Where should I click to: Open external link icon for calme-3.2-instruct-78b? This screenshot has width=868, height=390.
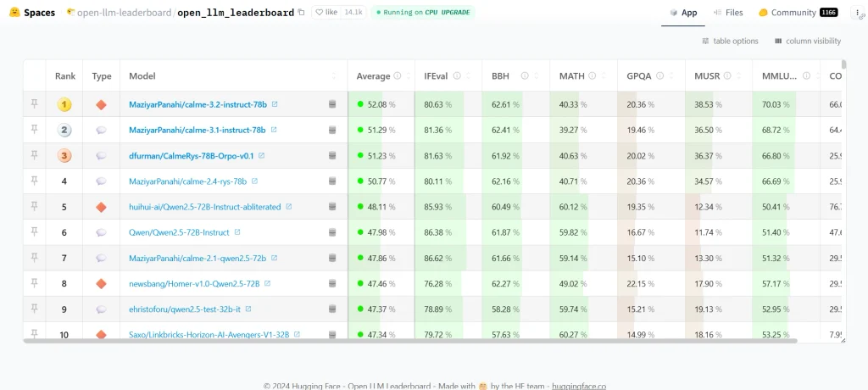tap(275, 104)
